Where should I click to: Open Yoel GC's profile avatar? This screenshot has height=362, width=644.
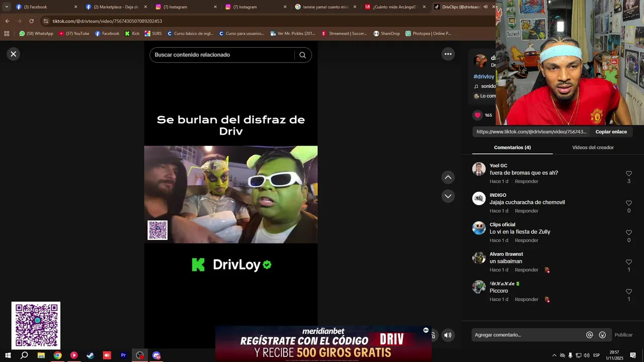(479, 169)
